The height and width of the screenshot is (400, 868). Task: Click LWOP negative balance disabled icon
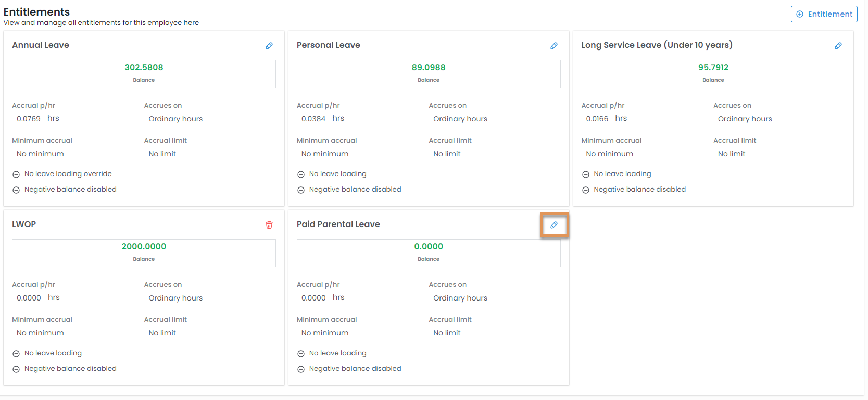[x=16, y=369]
